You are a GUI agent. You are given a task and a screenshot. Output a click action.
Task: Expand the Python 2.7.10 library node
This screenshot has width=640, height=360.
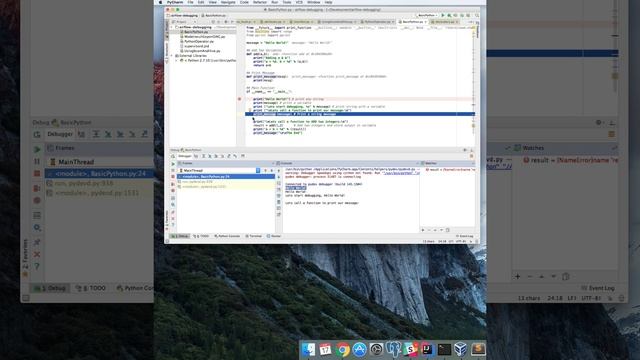click(176, 60)
